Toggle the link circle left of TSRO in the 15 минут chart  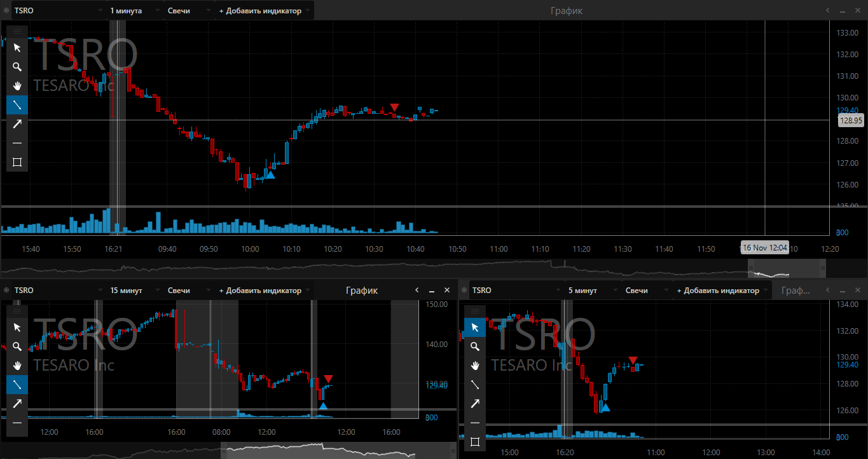(6, 291)
